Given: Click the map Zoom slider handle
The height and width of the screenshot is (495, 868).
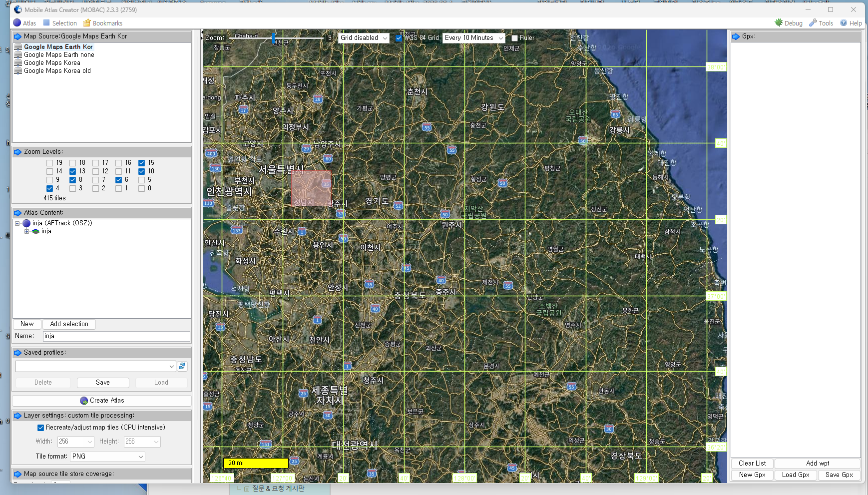Looking at the screenshot, I should point(273,37).
